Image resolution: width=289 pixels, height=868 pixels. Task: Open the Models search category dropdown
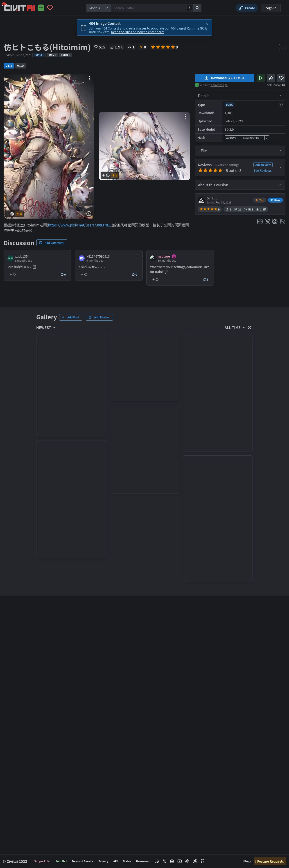click(99, 8)
